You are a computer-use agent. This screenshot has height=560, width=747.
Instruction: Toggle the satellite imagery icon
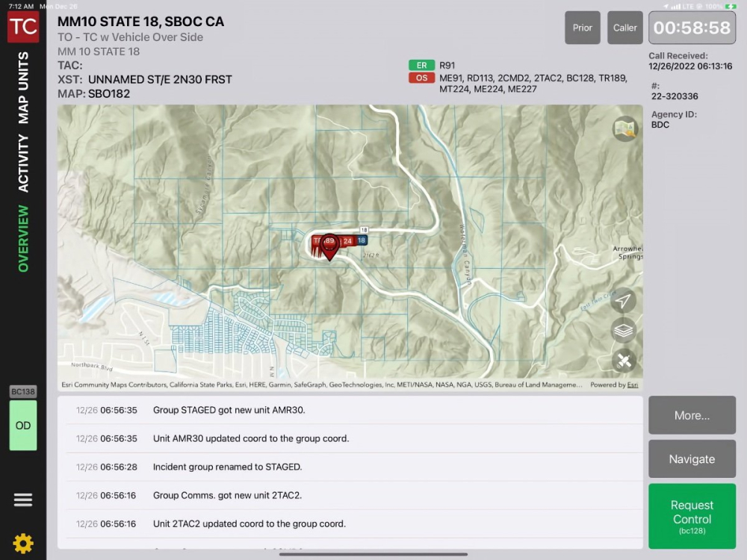pos(623,361)
